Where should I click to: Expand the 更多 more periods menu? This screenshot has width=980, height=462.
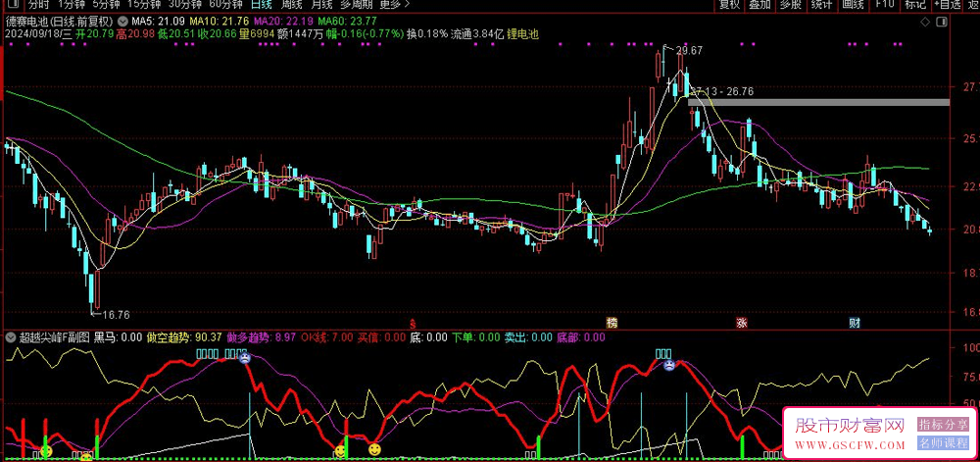point(395,4)
